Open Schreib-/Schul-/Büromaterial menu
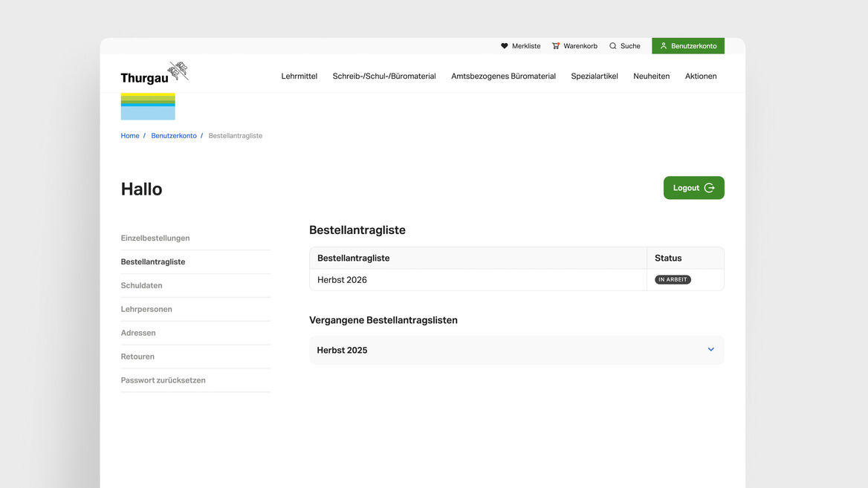Screen dimensions: 868x488 [x=384, y=76]
